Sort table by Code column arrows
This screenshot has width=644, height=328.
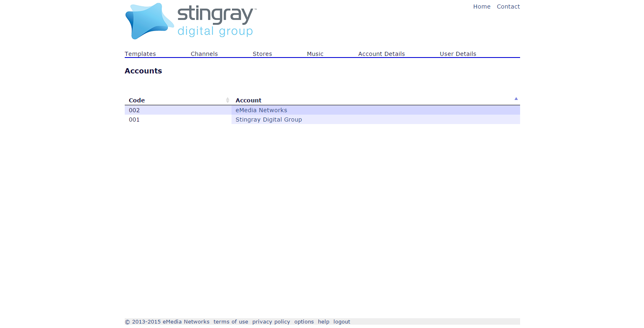coord(227,100)
